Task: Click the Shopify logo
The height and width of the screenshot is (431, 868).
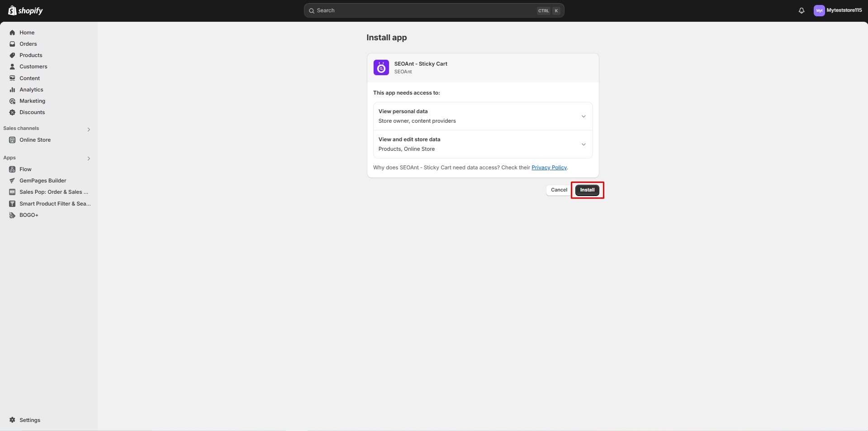Action: (25, 10)
